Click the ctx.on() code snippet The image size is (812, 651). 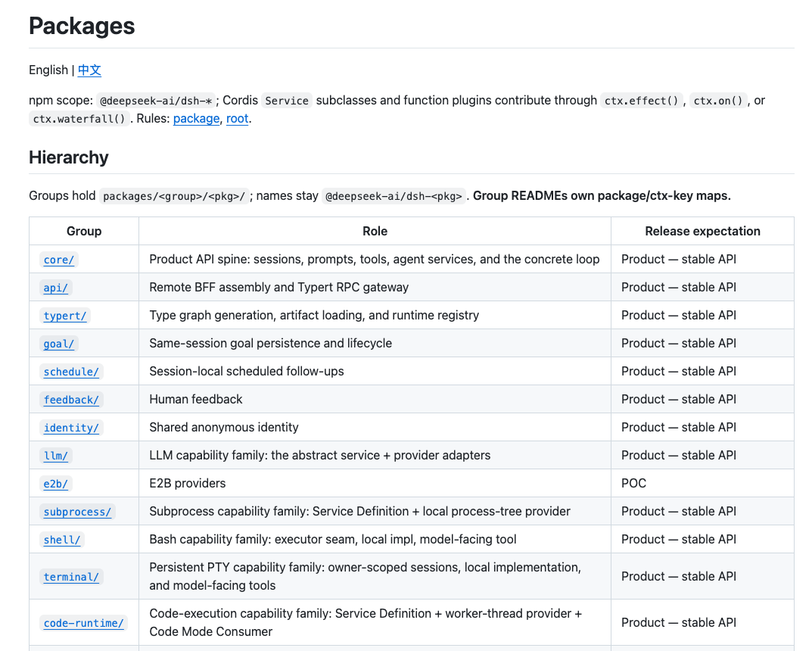pyautogui.click(x=718, y=101)
